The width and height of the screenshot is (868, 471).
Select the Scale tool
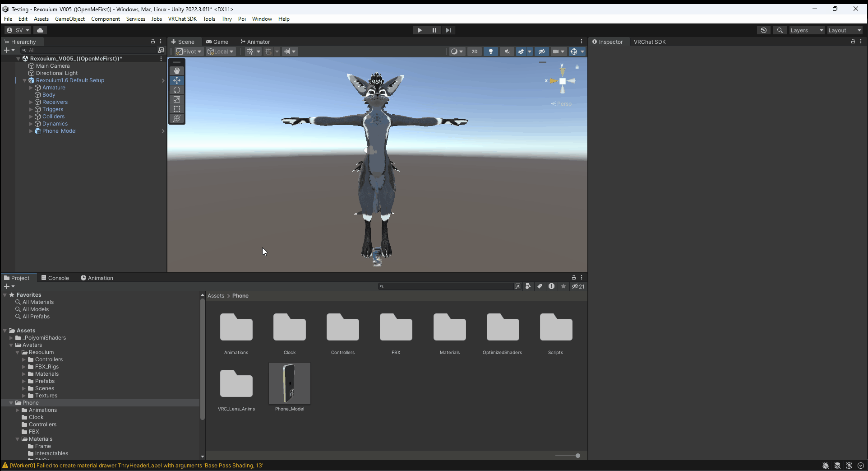coord(177,99)
